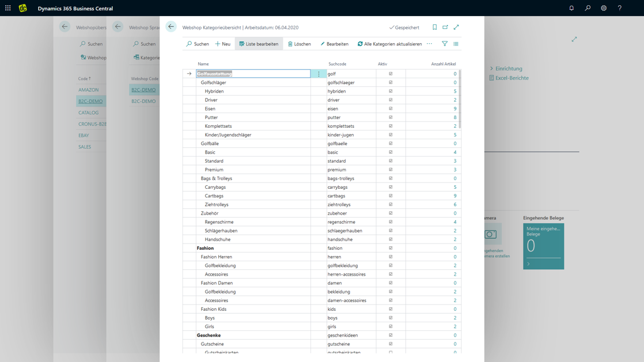Select the Bags & Trolleys row
This screenshot has height=362, width=644.
click(x=321, y=178)
